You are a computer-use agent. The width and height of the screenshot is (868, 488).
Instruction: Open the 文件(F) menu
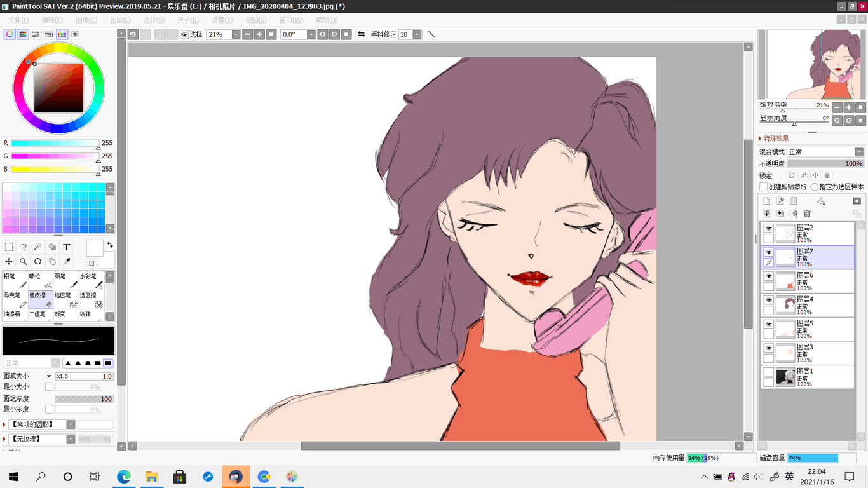pos(18,20)
